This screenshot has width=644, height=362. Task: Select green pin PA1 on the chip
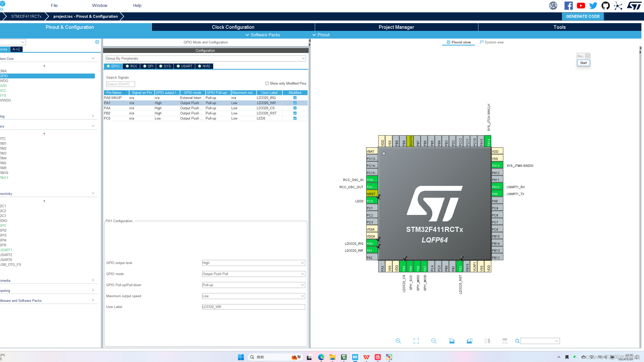[x=372, y=250]
